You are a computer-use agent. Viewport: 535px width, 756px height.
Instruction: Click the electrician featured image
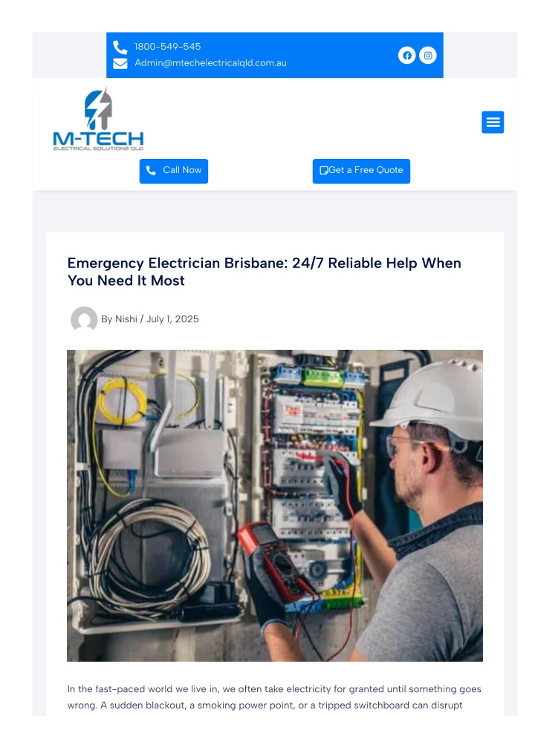[274, 506]
